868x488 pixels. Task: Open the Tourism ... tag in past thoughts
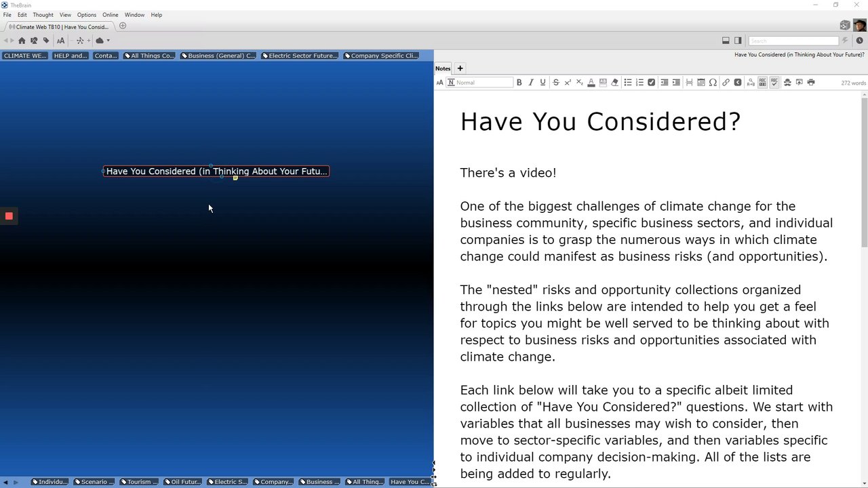tap(140, 482)
